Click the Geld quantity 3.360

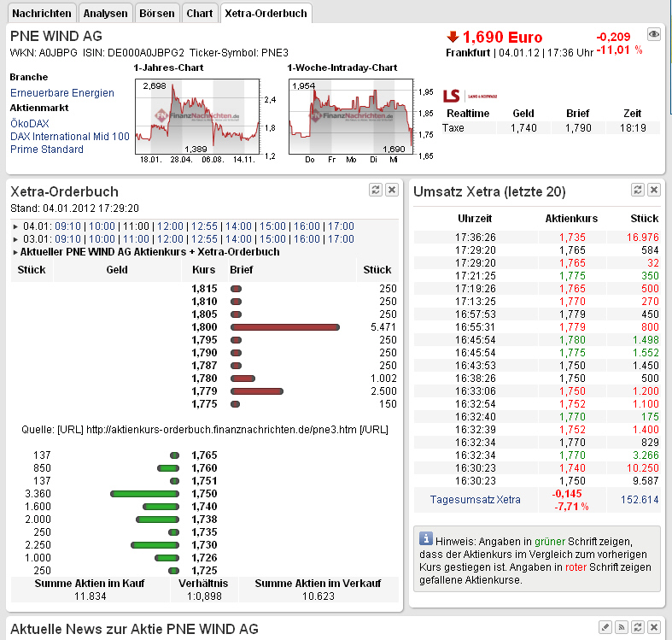point(38,494)
